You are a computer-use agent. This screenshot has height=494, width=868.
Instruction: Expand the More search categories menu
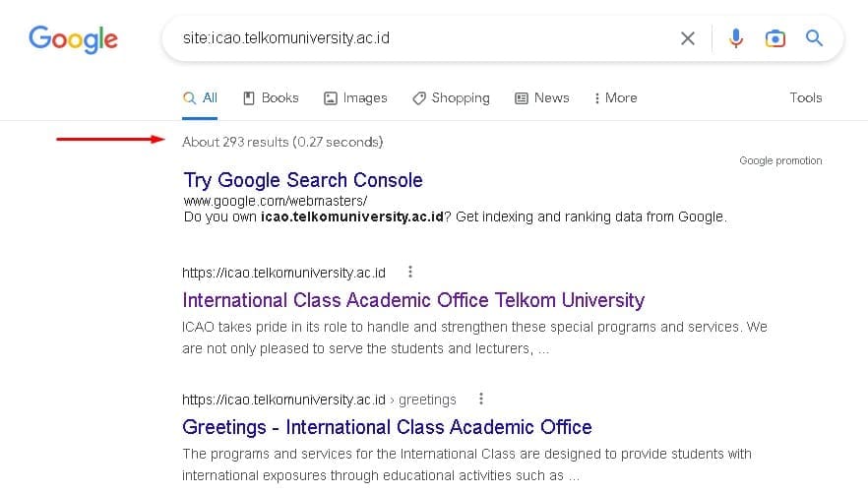(x=615, y=98)
